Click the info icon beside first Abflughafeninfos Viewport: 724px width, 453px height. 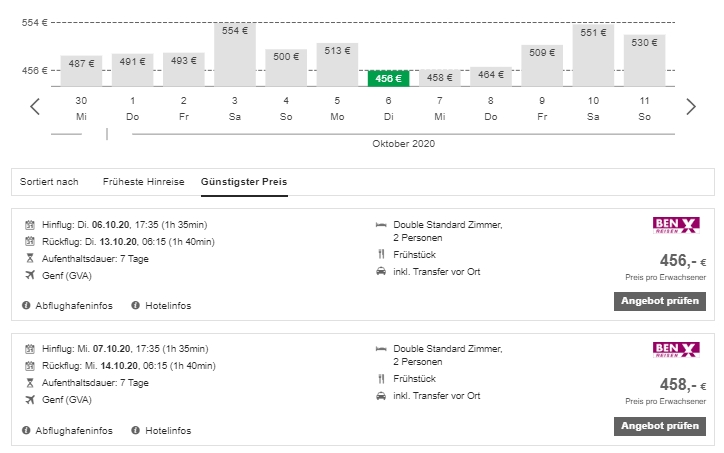click(x=26, y=305)
